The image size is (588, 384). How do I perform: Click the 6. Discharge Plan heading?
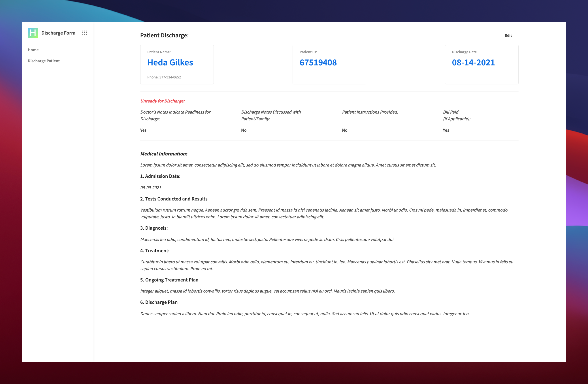click(x=159, y=302)
